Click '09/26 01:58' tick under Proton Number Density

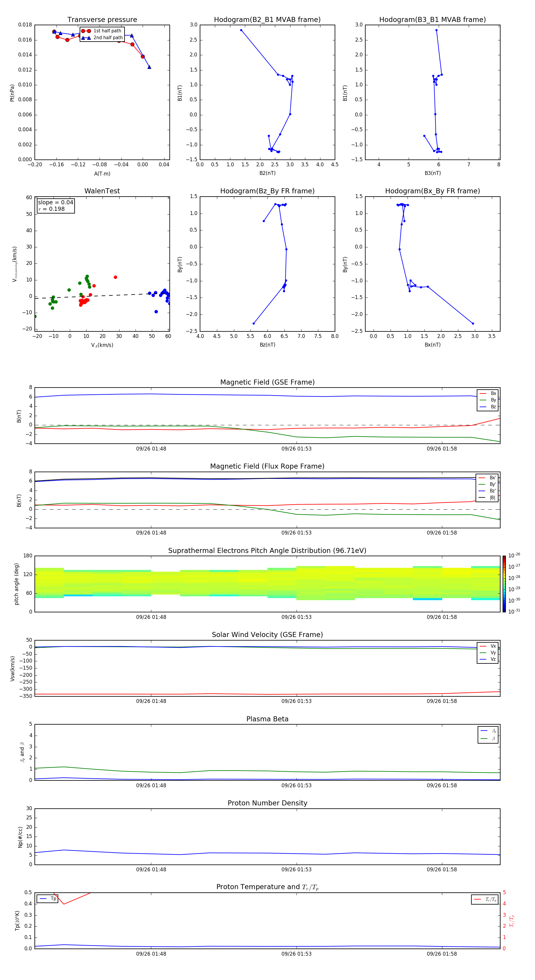tap(442, 869)
